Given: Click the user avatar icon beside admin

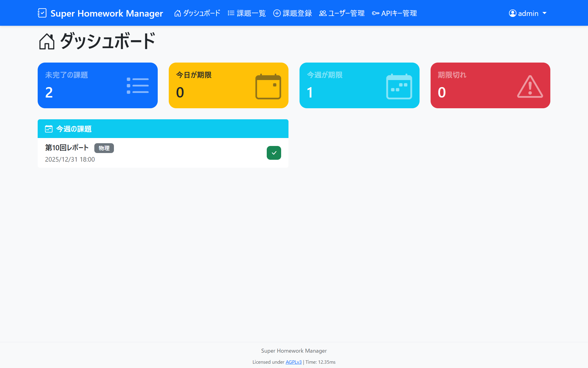Looking at the screenshot, I should pyautogui.click(x=512, y=13).
